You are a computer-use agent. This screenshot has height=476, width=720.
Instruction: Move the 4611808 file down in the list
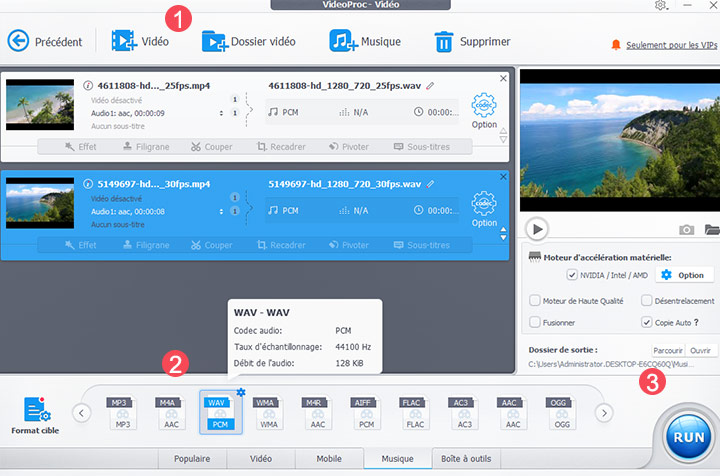pos(503,139)
